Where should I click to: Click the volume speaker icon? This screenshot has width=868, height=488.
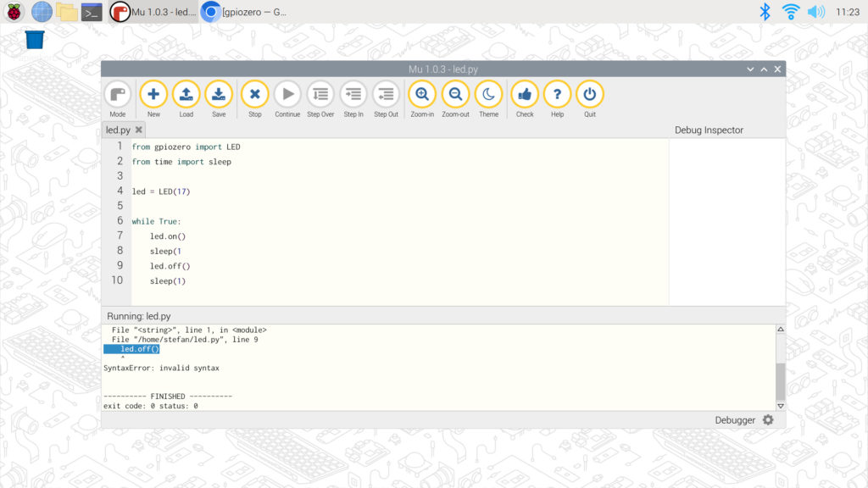pyautogui.click(x=815, y=12)
